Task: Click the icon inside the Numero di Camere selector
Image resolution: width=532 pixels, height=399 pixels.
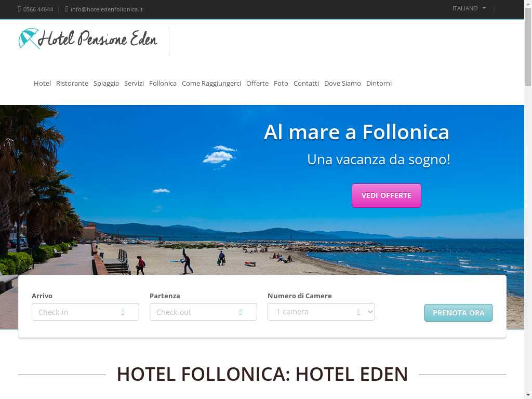Action: pos(358,312)
